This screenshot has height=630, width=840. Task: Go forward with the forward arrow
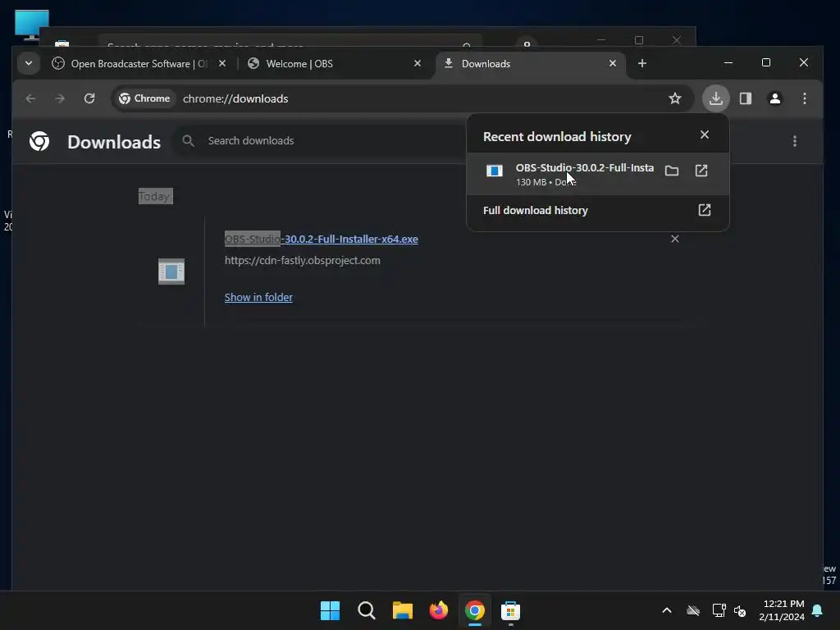[60, 98]
